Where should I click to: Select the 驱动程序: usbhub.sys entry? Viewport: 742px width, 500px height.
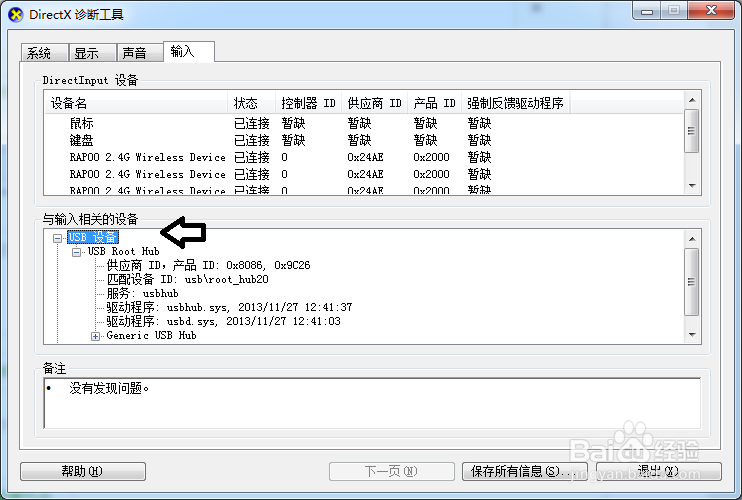pyautogui.click(x=230, y=307)
